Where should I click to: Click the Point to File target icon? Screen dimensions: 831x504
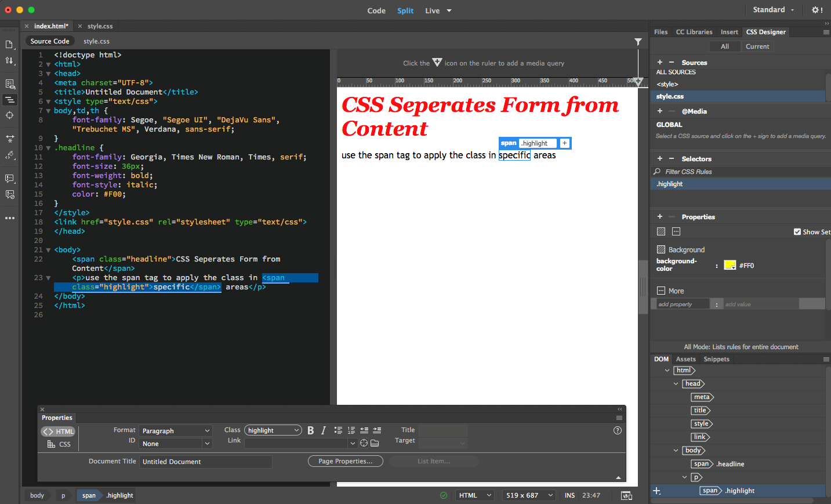click(x=364, y=443)
